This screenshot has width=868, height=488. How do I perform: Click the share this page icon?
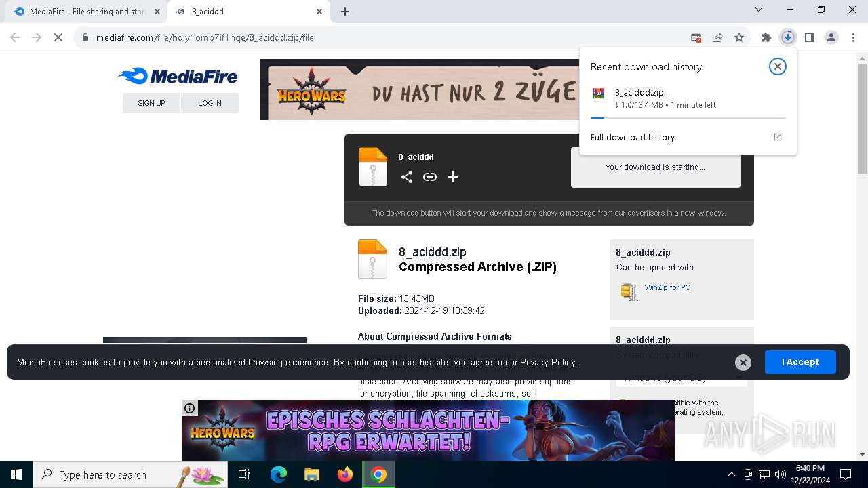coord(717,37)
